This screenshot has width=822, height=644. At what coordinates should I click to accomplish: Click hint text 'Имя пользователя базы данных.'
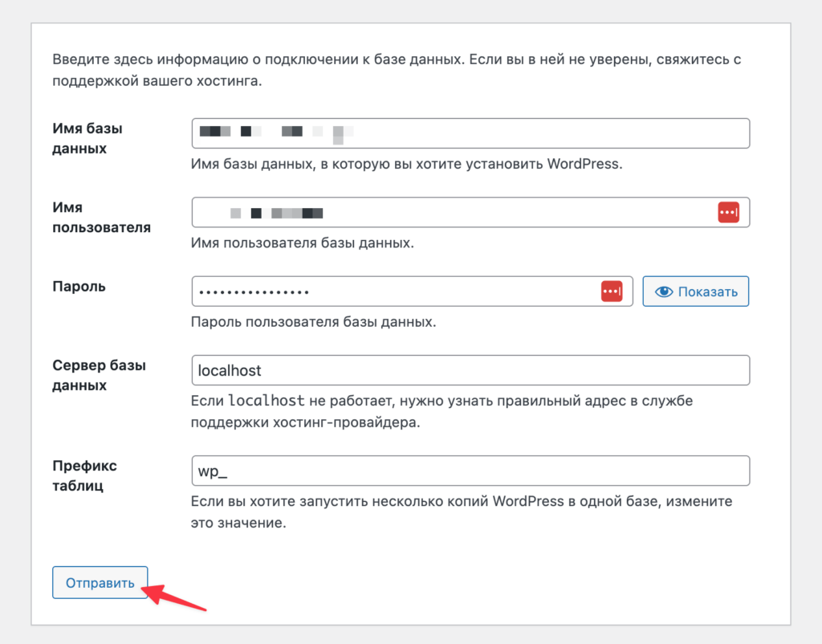tap(302, 243)
